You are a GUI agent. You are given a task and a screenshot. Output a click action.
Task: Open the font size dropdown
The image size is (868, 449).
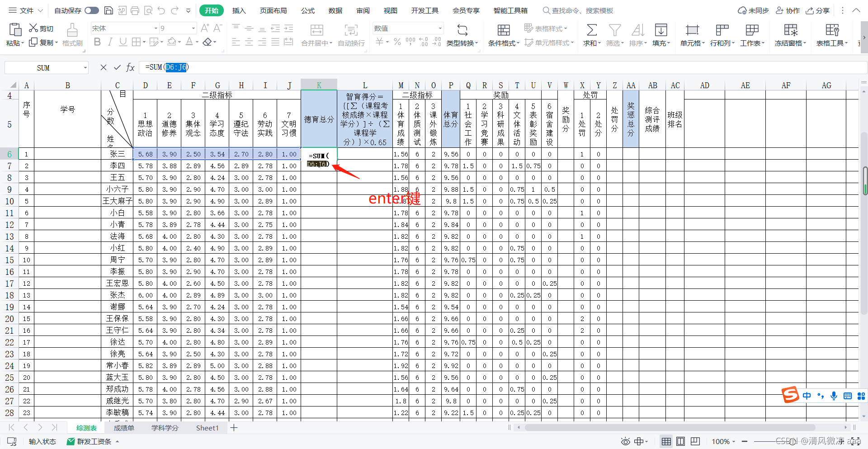tap(193, 28)
